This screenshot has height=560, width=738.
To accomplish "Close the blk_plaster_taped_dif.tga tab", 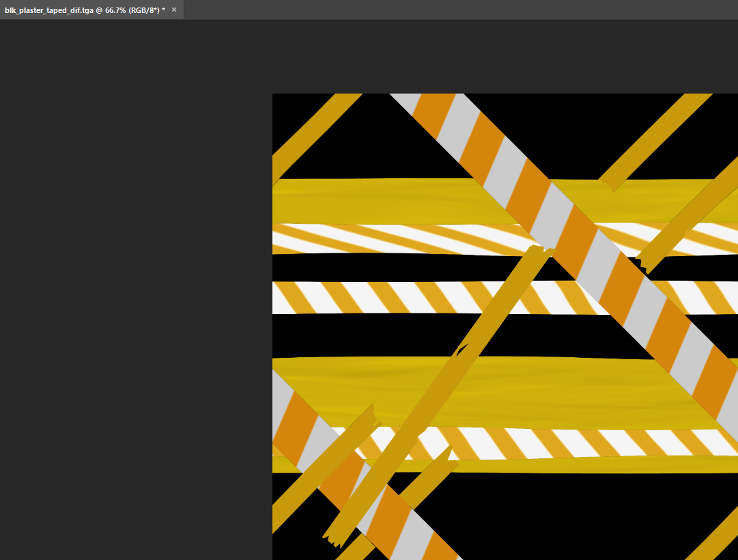I will [x=174, y=10].
